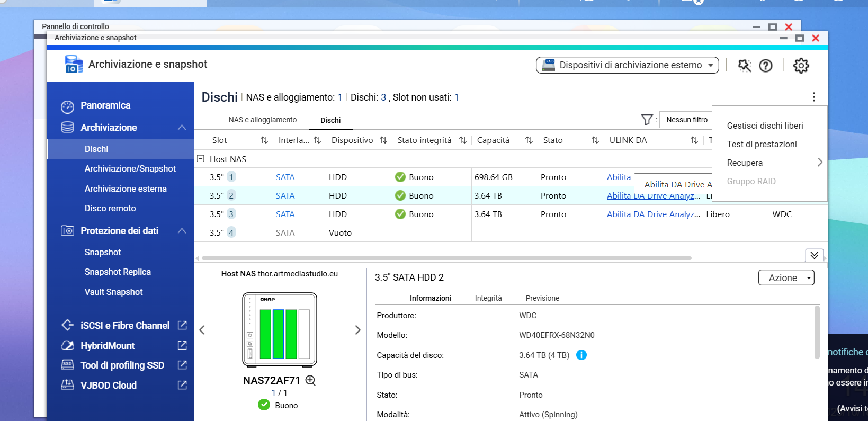Collapse the Archiviazione sidebar section
Screen dimensions: 868x421
182,128
